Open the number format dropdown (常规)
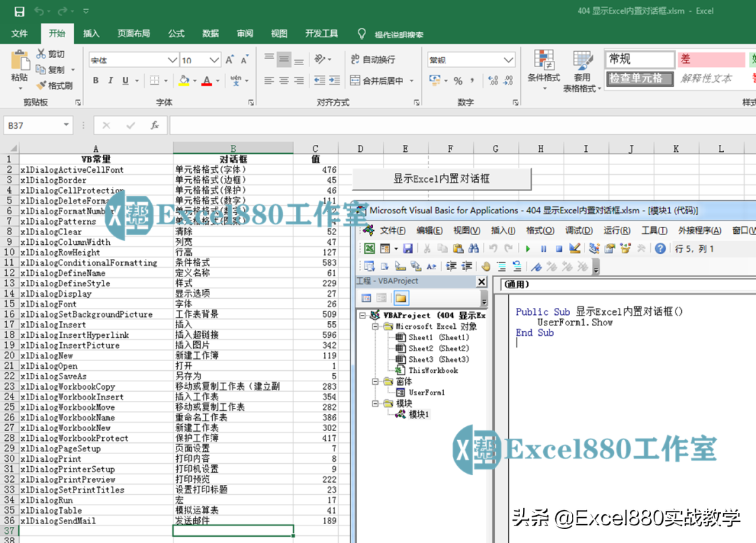 coord(508,59)
